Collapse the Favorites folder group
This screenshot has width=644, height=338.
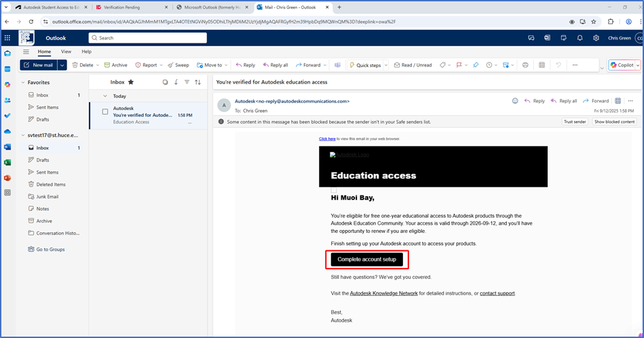click(23, 82)
